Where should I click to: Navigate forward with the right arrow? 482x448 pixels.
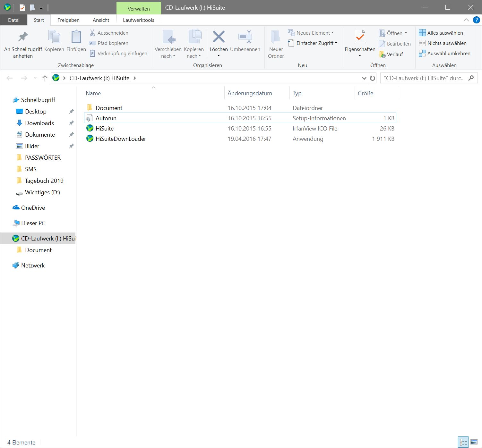coord(24,78)
